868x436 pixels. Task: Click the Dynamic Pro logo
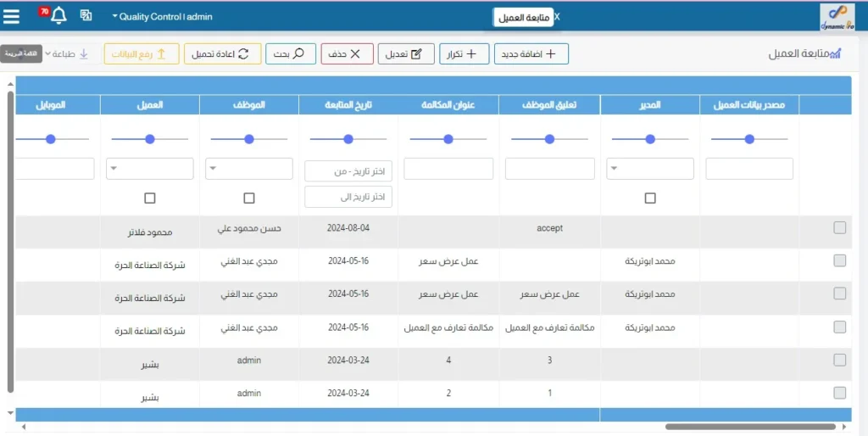tap(837, 17)
